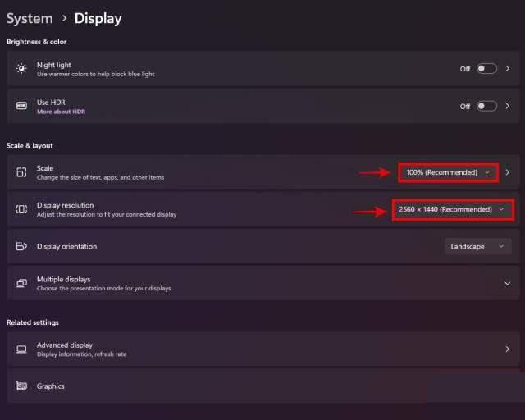This screenshot has width=525, height=420.
Task: Toggle the Night light switch
Action: tap(486, 69)
